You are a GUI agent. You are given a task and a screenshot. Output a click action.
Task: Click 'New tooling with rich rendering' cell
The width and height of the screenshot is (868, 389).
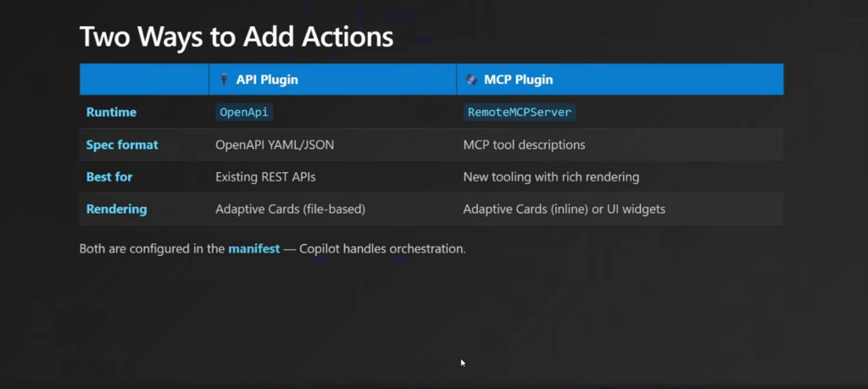click(551, 177)
